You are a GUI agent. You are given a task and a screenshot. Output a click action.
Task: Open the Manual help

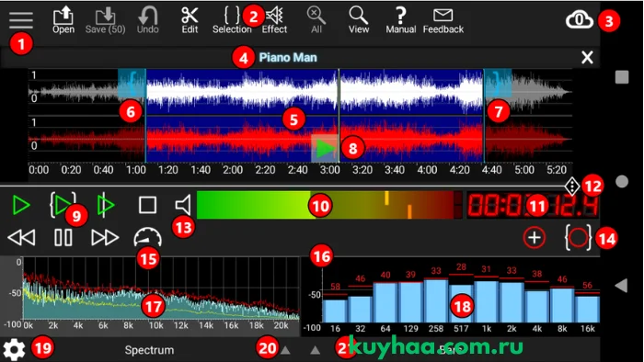(x=401, y=21)
